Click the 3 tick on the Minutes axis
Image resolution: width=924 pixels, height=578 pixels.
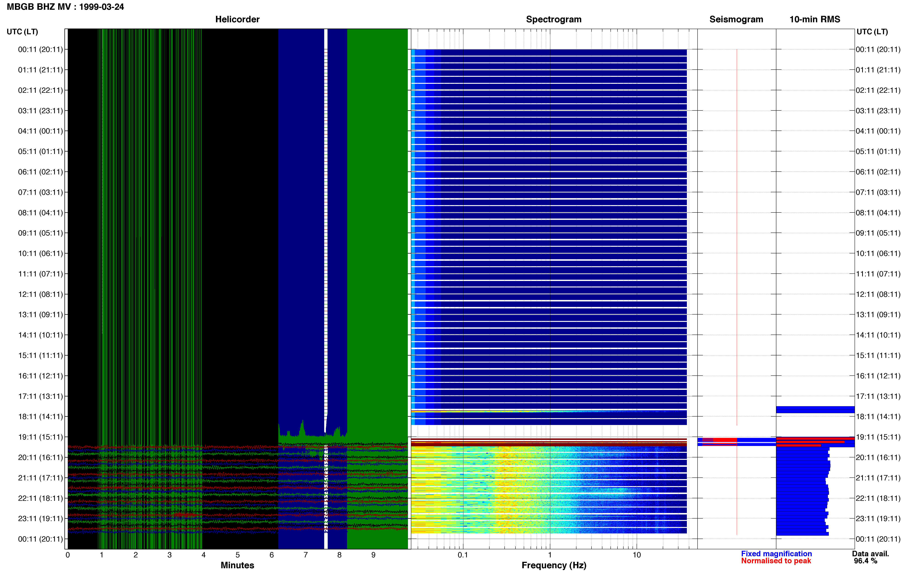[x=170, y=555]
